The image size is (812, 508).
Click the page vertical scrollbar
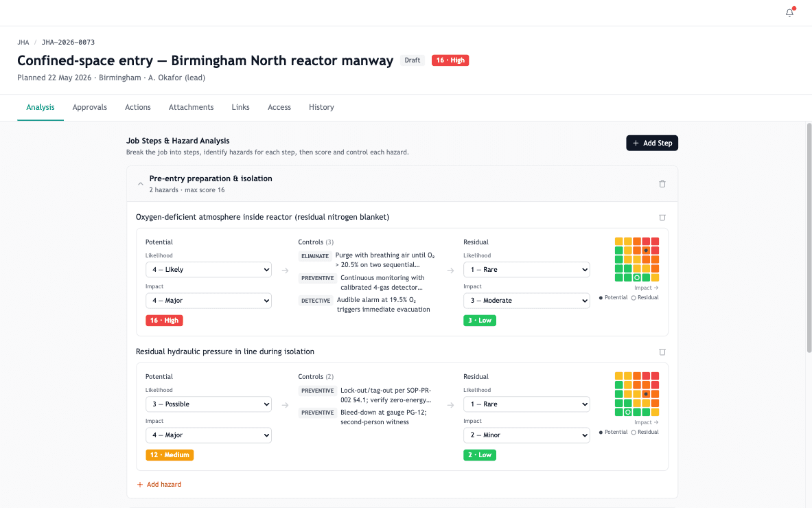(809, 238)
